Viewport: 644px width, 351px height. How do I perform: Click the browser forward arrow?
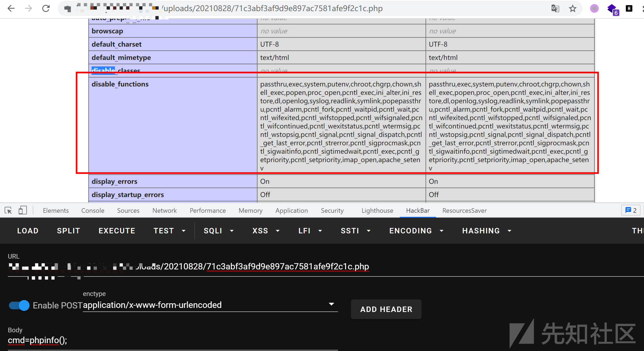pos(28,8)
